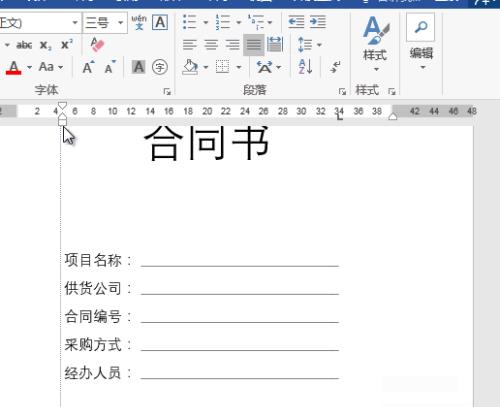Toggle strikethrough abc formatting

click(24, 45)
